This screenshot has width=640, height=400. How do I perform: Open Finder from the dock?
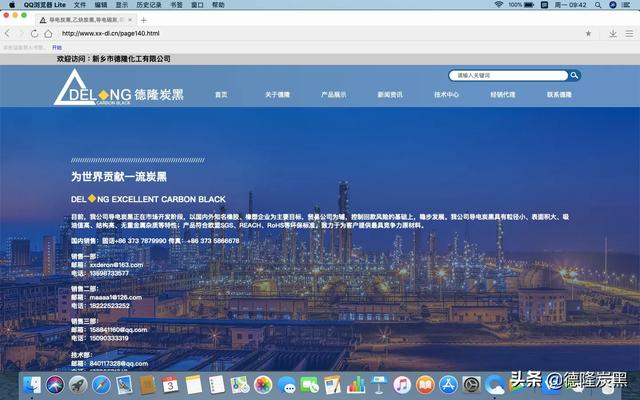[32, 384]
